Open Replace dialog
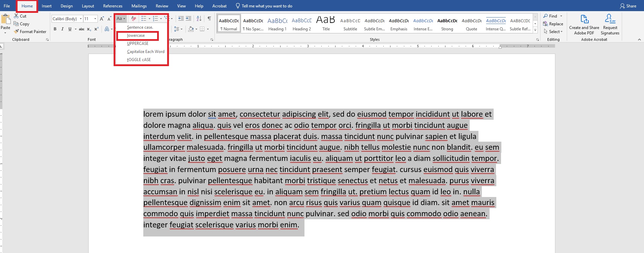This screenshot has height=253, width=644. (x=553, y=24)
